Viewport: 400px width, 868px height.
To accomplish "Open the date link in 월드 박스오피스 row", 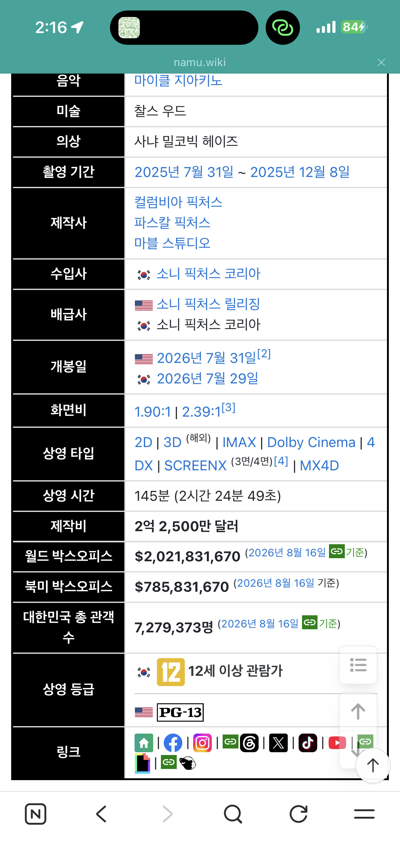I will click(287, 553).
